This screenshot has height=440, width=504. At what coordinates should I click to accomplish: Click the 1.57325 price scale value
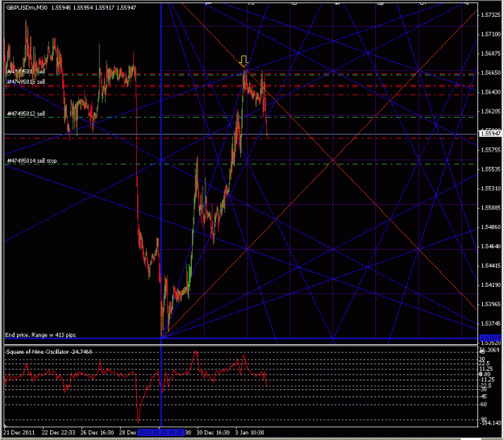pyautogui.click(x=491, y=15)
